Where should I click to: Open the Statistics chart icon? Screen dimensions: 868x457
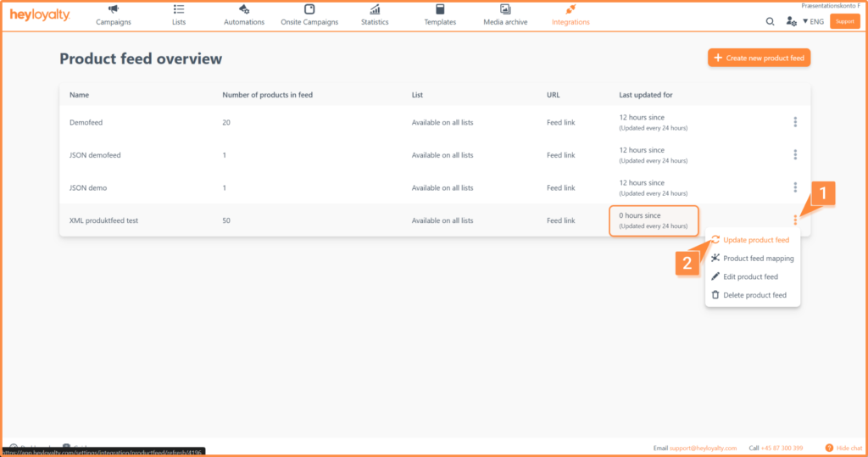coord(375,9)
